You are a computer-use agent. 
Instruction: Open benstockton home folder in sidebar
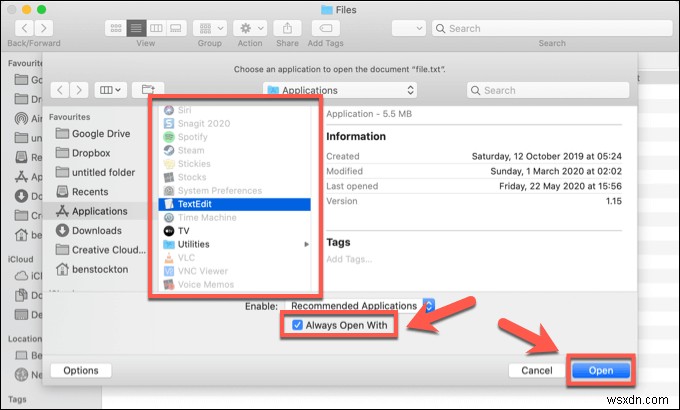click(92, 269)
